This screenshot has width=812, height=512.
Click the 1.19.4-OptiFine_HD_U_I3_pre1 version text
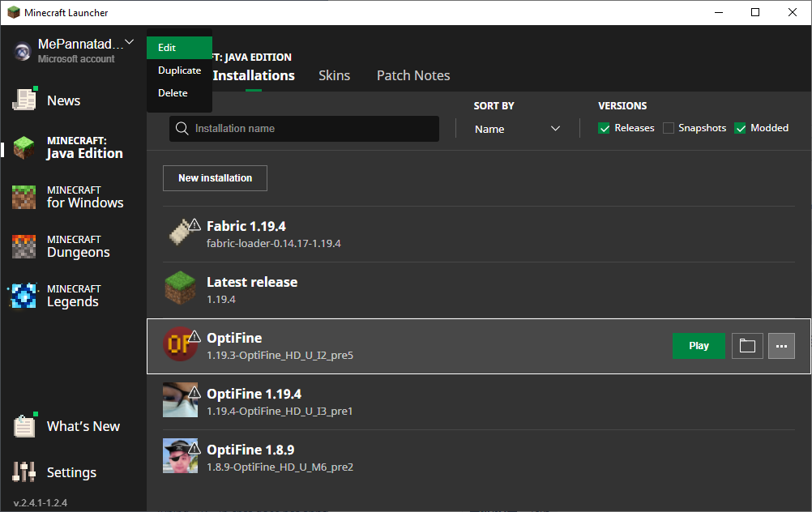tap(280, 411)
